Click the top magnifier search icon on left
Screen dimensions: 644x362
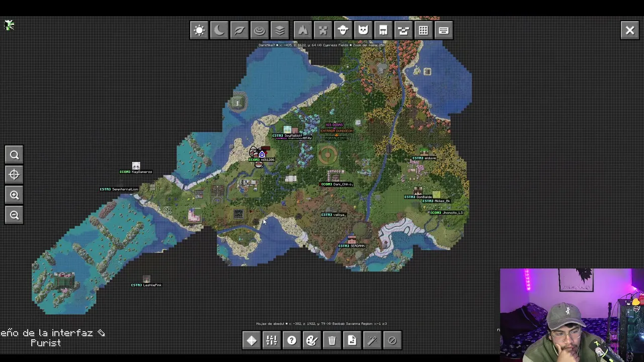pyautogui.click(x=14, y=155)
